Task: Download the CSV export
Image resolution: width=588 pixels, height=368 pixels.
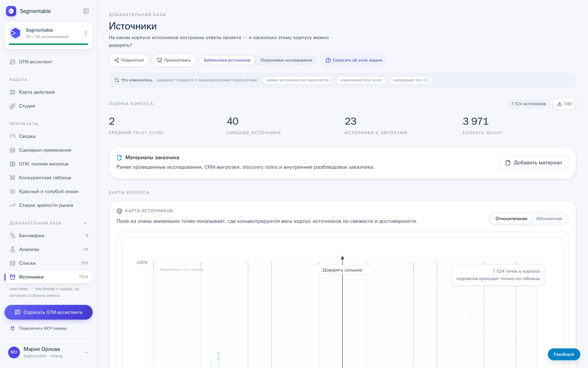Action: [564, 104]
